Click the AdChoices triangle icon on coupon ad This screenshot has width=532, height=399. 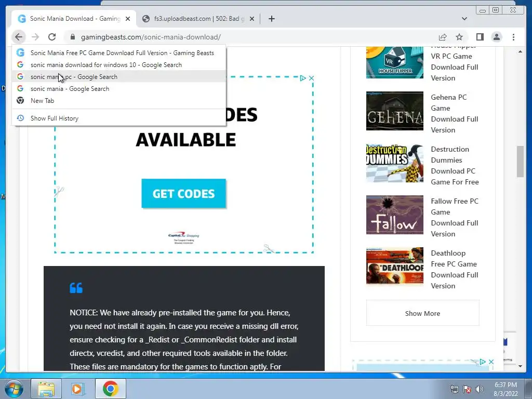pos(303,78)
